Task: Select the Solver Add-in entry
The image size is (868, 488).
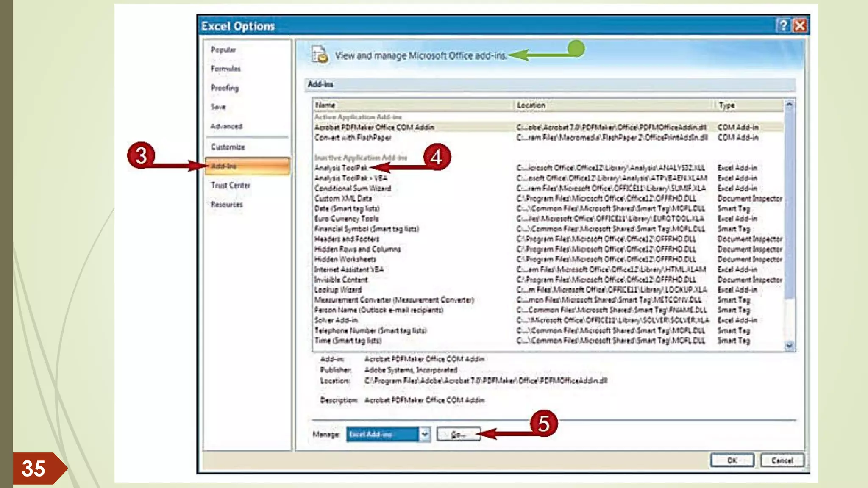Action: (x=336, y=320)
